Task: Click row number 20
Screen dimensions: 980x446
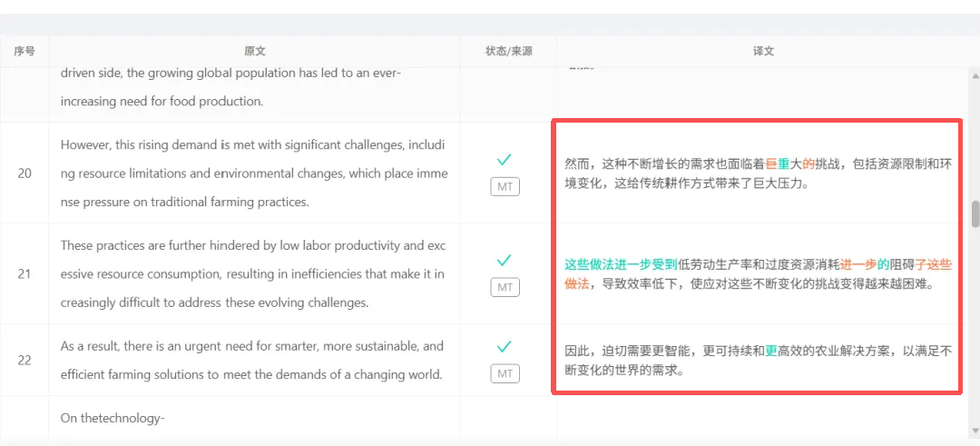Action: [24, 173]
